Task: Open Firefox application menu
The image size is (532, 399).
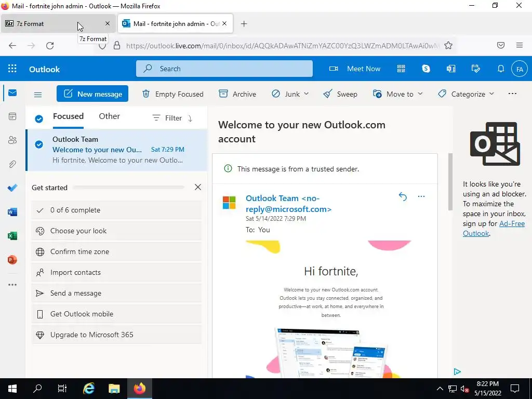Action: tap(520, 46)
